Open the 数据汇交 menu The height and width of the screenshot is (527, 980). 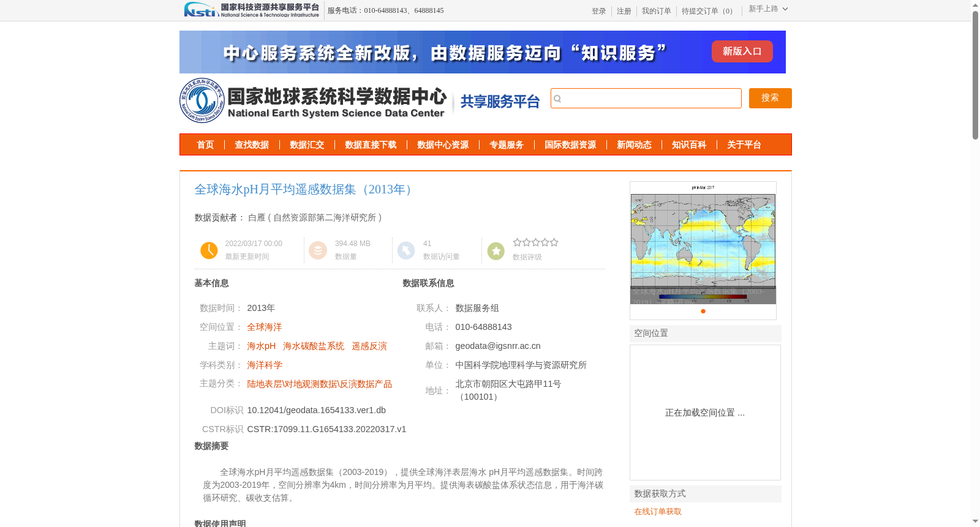tap(307, 145)
